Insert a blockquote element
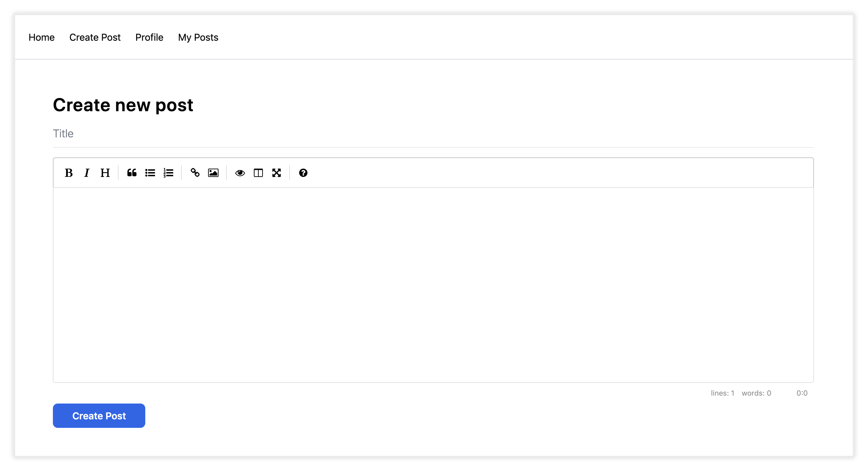The width and height of the screenshot is (868, 471). (132, 172)
